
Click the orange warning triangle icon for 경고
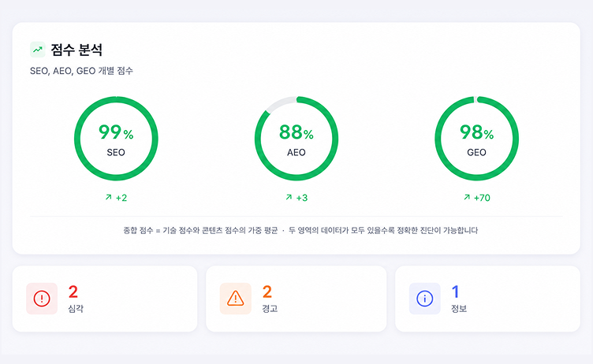tap(235, 299)
